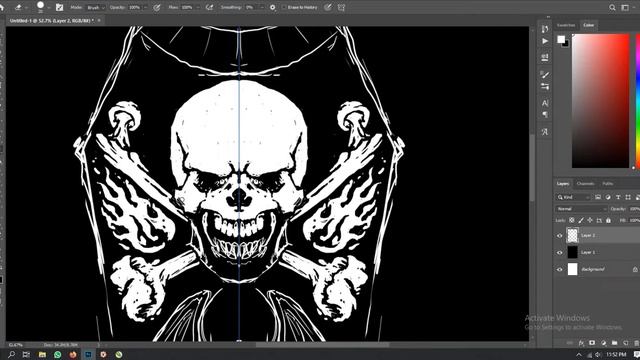
Task: Hide Layer 2 with eye icon
Action: (560, 236)
